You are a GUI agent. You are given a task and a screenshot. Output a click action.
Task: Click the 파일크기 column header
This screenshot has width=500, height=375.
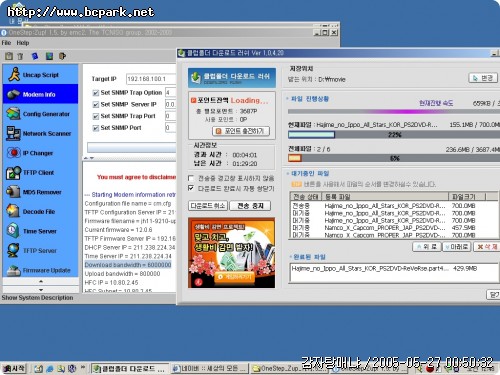(467, 196)
